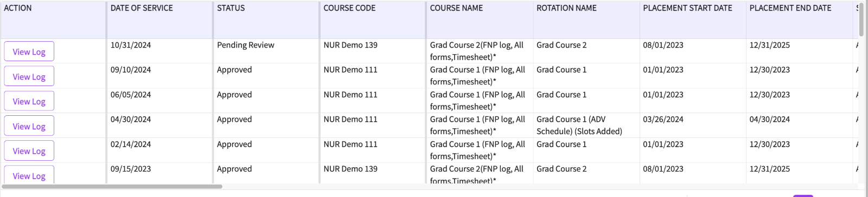Click the NUR Demo 139 cell in first row
Screen dimensions: 868x197
point(350,45)
